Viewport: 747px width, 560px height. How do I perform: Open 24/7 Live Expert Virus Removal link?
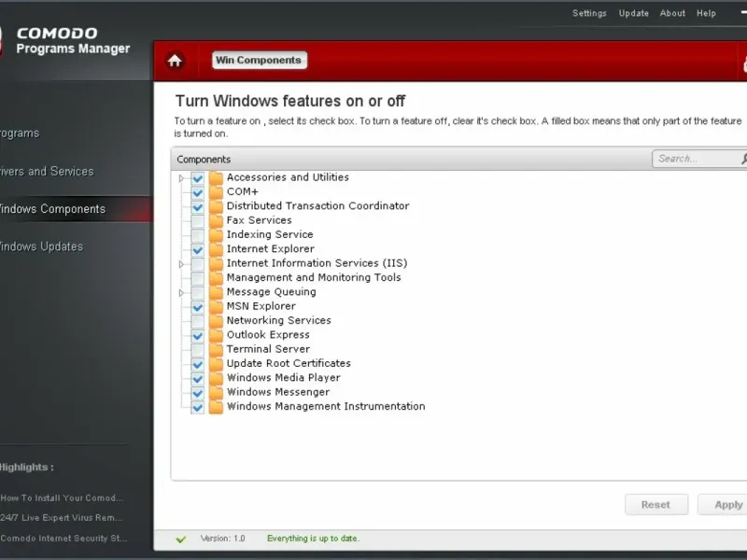61,518
